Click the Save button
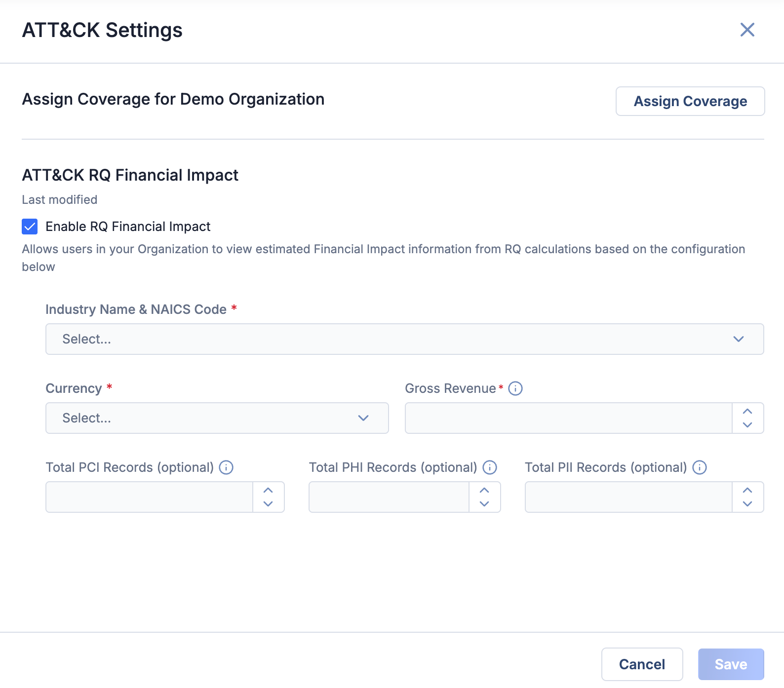Screen dimensions: 784x688 point(731,664)
